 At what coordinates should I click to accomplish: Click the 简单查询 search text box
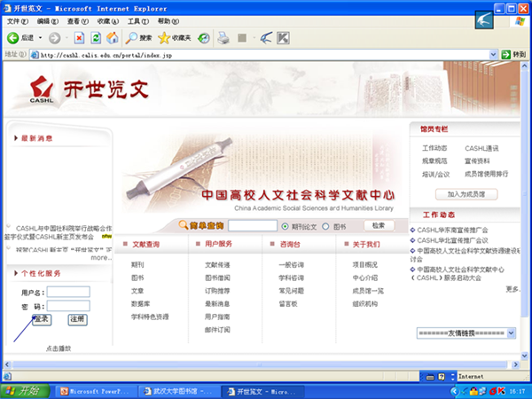pos(253,225)
